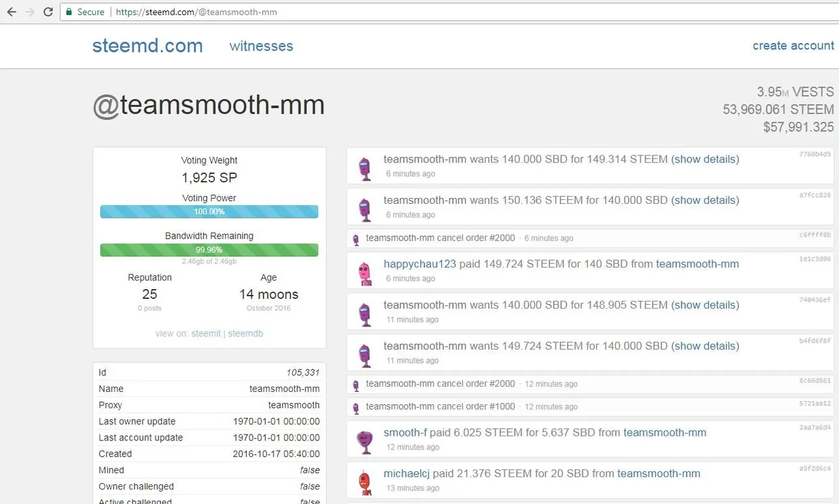Click the browser back arrow
The height and width of the screenshot is (504, 839).
[x=11, y=12]
